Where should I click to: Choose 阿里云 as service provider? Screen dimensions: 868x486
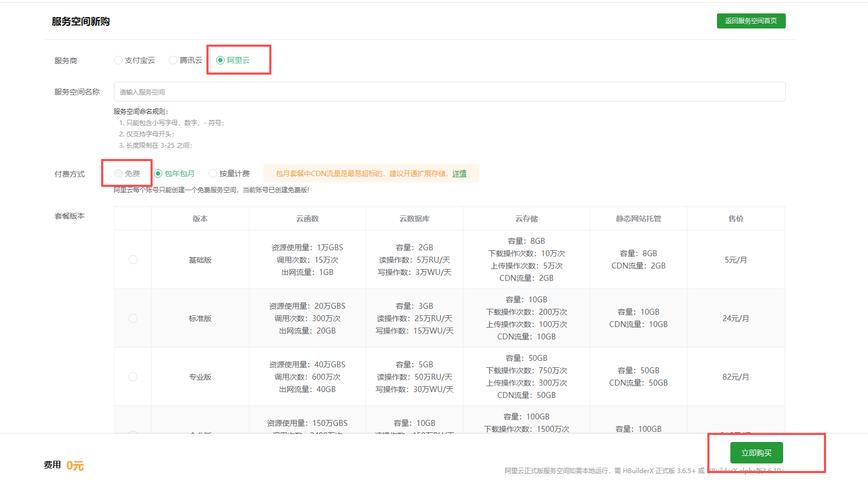tap(220, 60)
